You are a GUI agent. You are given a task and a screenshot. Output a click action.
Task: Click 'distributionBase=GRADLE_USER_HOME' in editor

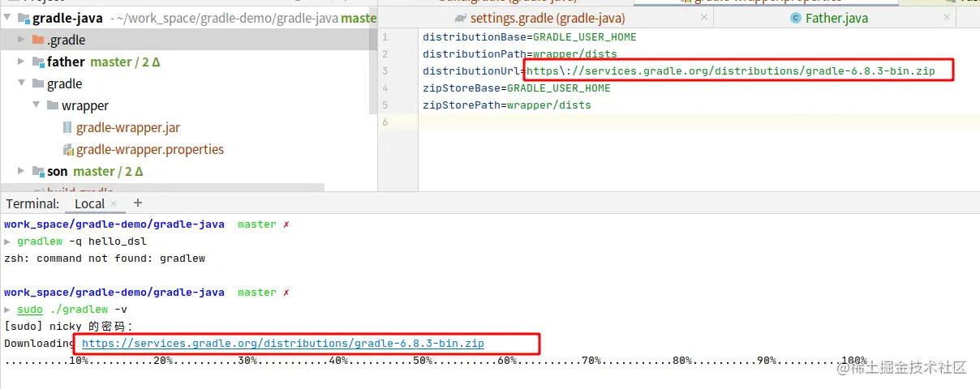click(x=530, y=36)
